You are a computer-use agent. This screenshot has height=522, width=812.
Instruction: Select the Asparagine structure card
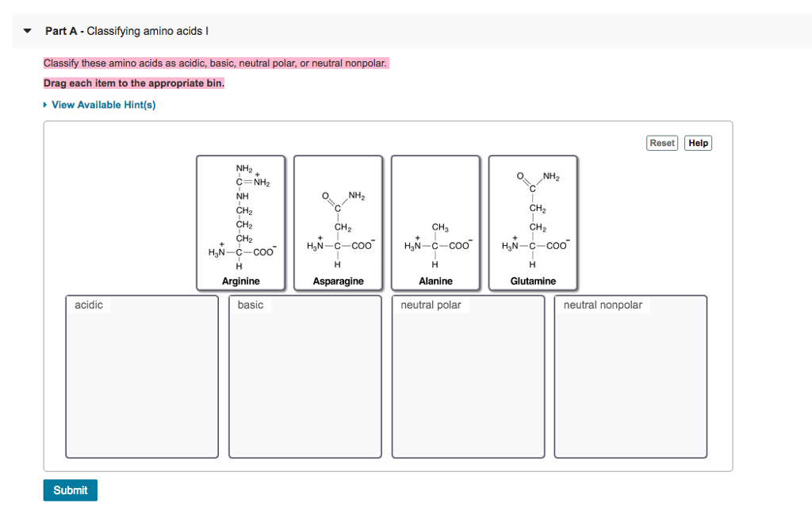[338, 222]
